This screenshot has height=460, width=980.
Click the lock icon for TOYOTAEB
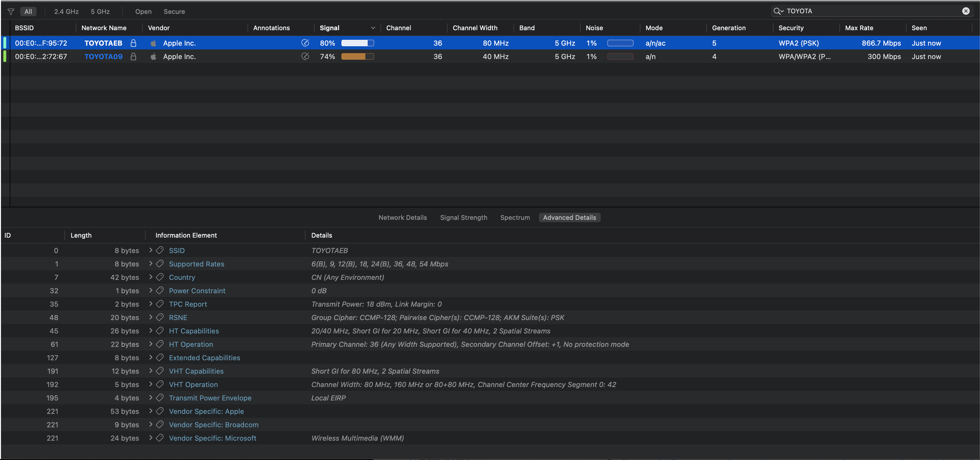pos(133,43)
